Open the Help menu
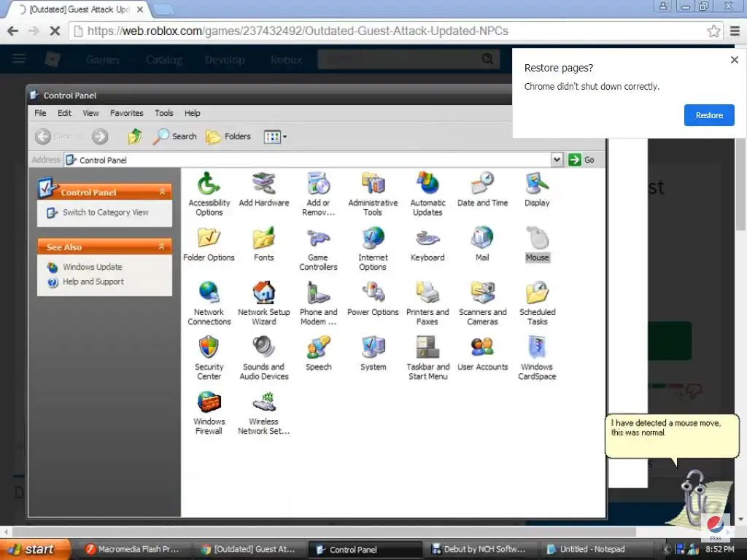The height and width of the screenshot is (560, 747). pos(193,113)
